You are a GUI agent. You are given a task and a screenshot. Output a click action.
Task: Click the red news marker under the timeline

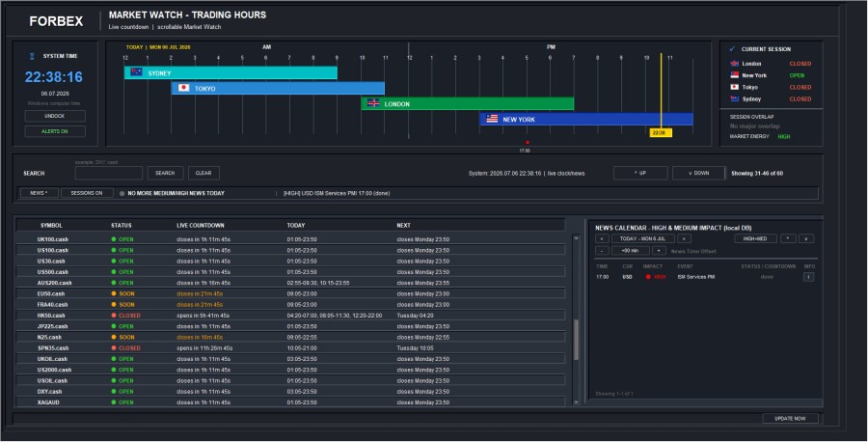pyautogui.click(x=527, y=143)
